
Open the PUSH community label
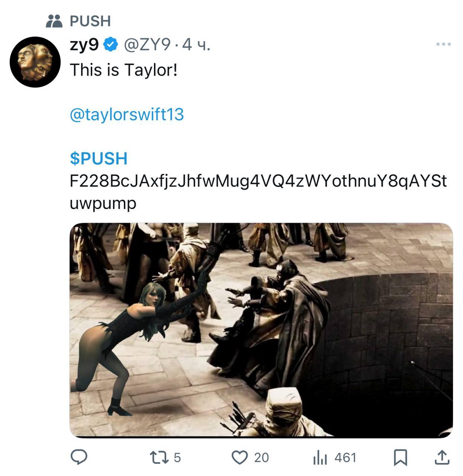point(90,21)
